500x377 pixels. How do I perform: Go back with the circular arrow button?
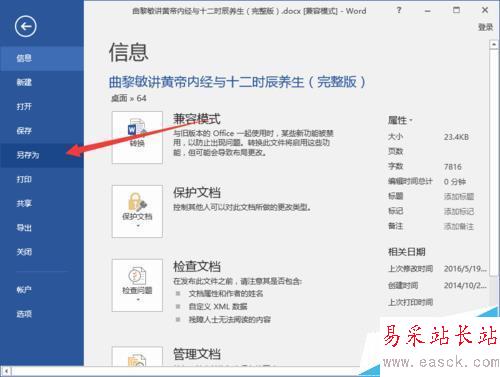pyautogui.click(x=25, y=26)
